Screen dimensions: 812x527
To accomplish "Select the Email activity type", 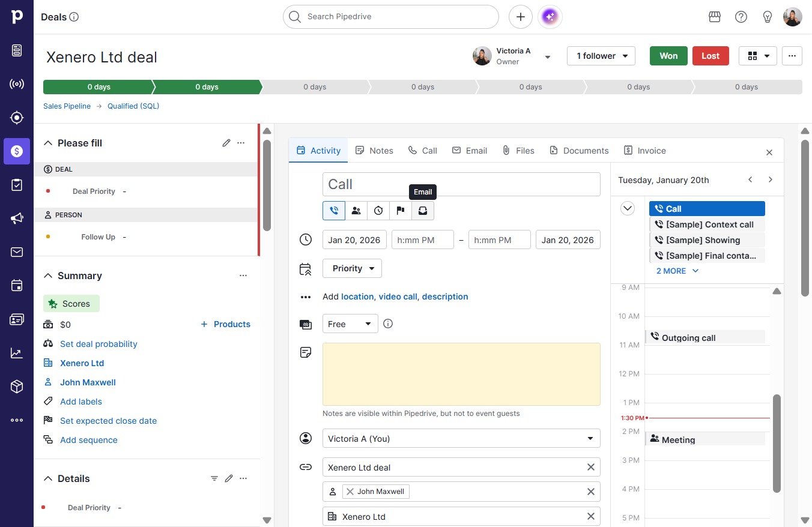I will pyautogui.click(x=423, y=211).
